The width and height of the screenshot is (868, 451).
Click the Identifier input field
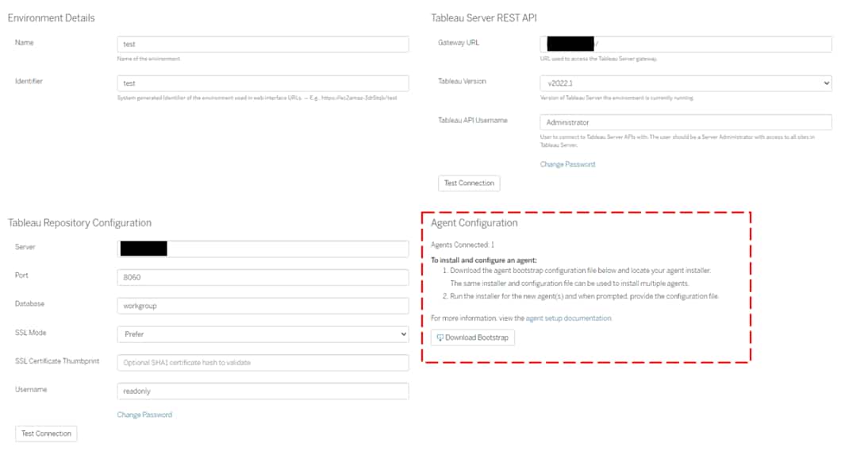click(x=263, y=83)
